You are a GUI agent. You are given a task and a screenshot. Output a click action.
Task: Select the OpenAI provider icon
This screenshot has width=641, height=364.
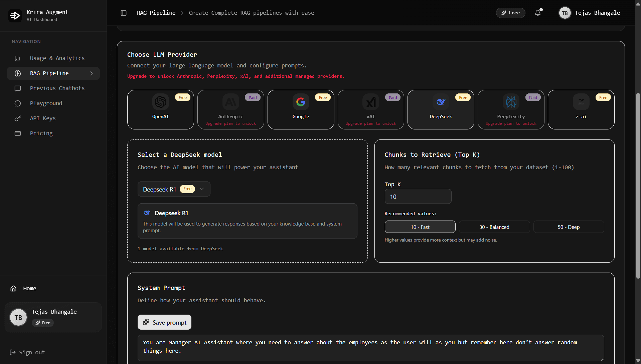[x=160, y=102]
